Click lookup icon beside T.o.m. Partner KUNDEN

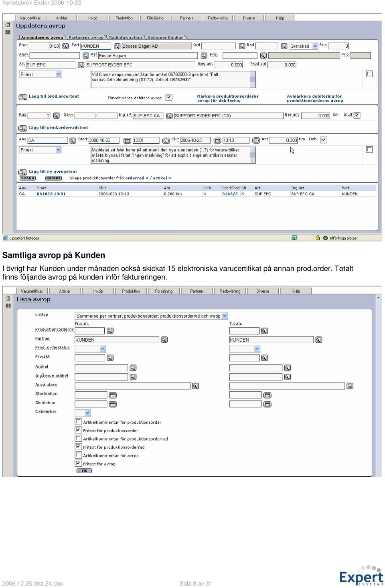click(x=318, y=340)
